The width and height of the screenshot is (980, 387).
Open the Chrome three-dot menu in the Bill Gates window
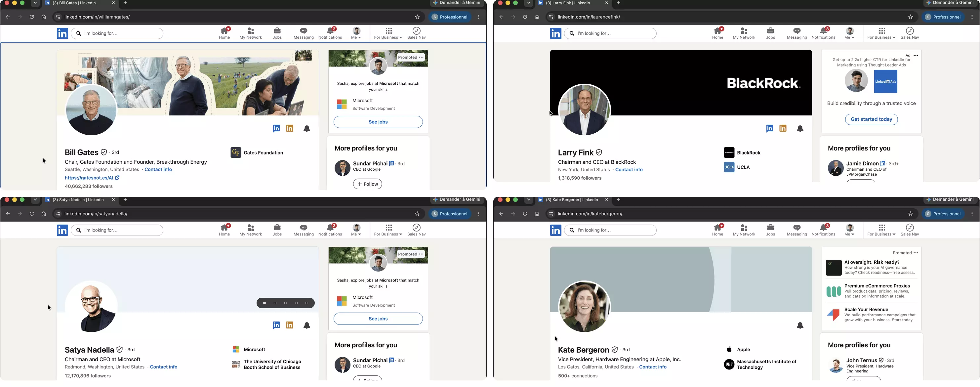(478, 17)
